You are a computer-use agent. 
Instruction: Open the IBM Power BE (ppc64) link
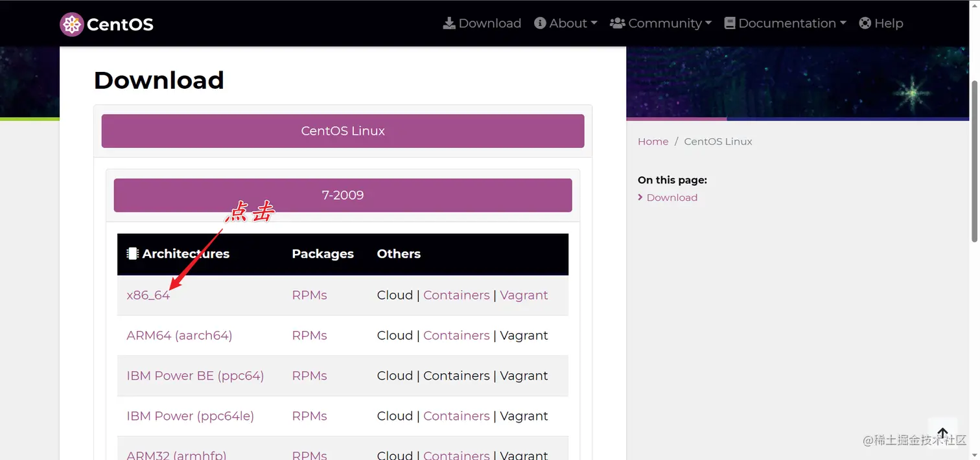195,376
